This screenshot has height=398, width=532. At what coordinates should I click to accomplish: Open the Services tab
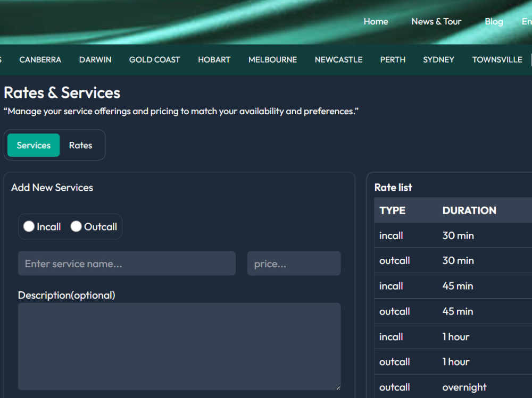click(34, 145)
